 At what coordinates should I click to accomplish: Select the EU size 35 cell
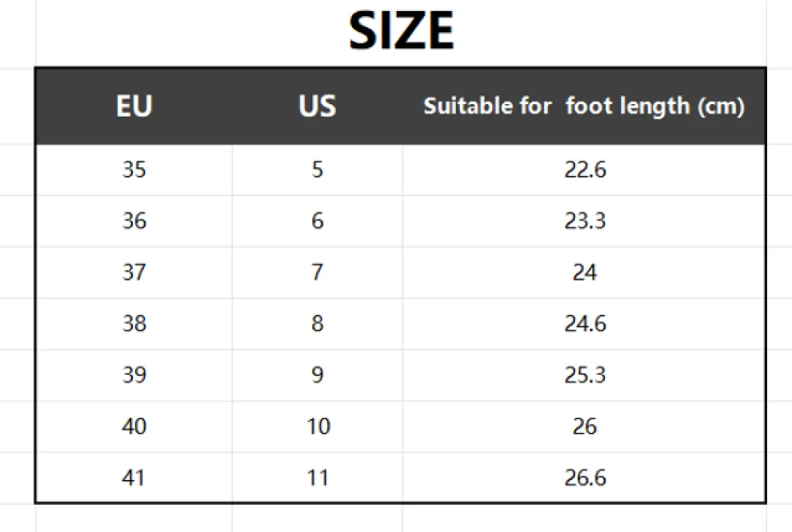[134, 169]
